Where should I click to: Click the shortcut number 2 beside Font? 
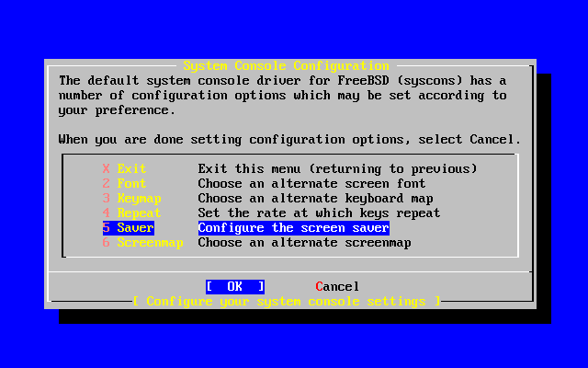click(x=107, y=183)
